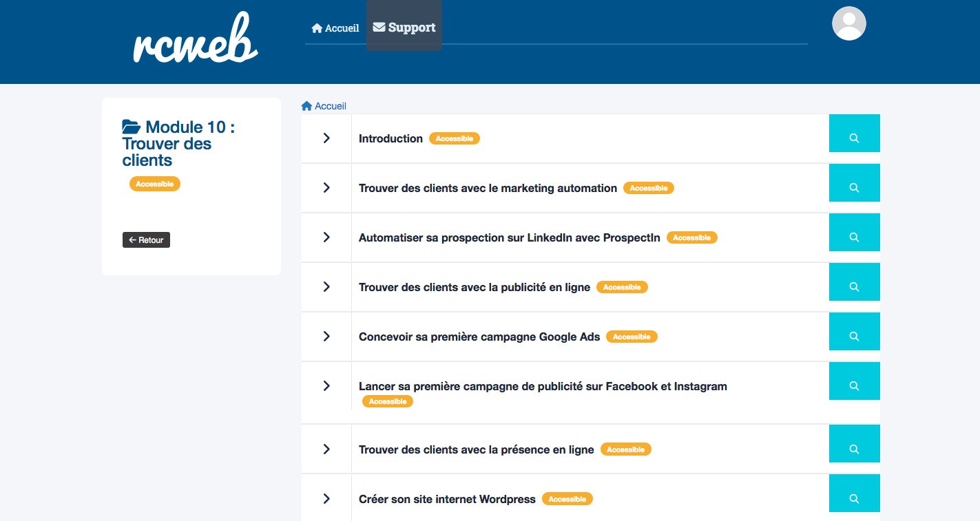Click the Accessible badge on Google Ads row
980x521 pixels.
pos(632,337)
